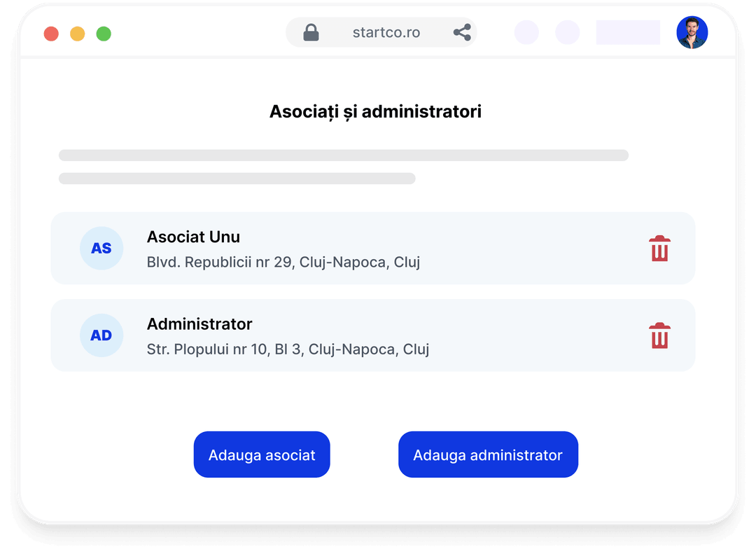Select the Asociat Unu name text
Image resolution: width=756 pixels, height=556 pixels.
click(x=193, y=237)
